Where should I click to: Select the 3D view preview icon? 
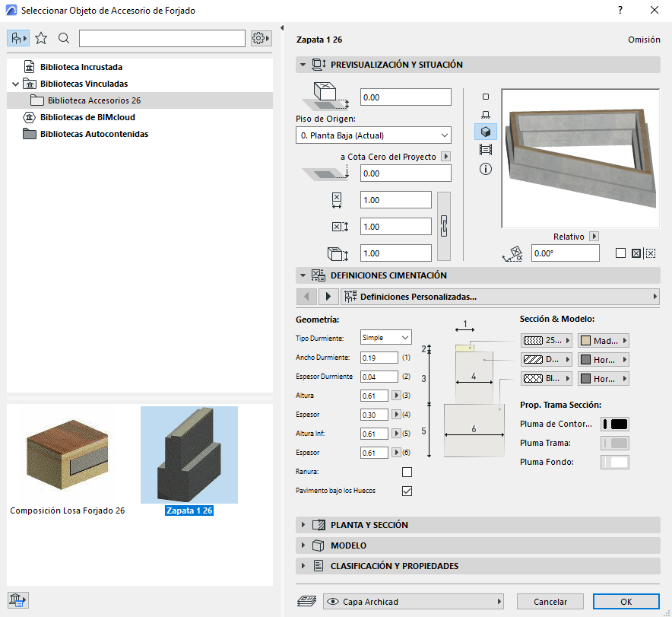pyautogui.click(x=486, y=132)
